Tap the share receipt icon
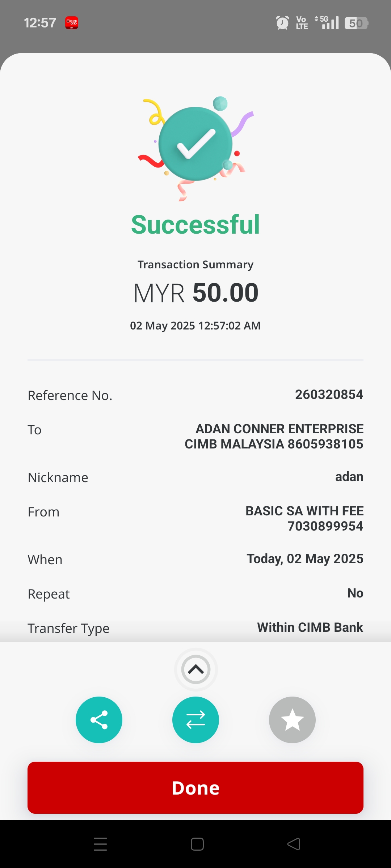 pyautogui.click(x=99, y=720)
